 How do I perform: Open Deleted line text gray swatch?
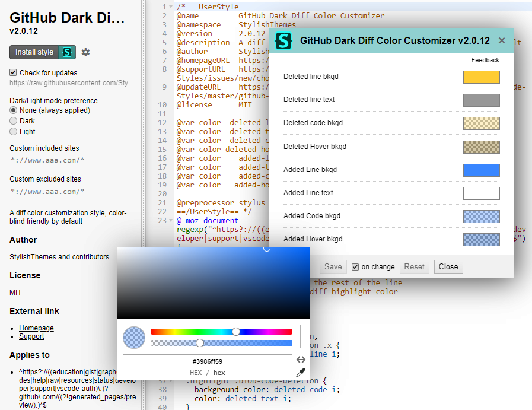(481, 100)
